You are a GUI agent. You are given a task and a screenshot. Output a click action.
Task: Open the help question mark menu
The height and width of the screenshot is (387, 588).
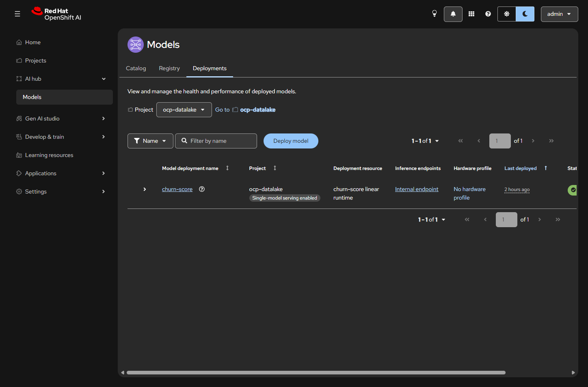pyautogui.click(x=488, y=14)
